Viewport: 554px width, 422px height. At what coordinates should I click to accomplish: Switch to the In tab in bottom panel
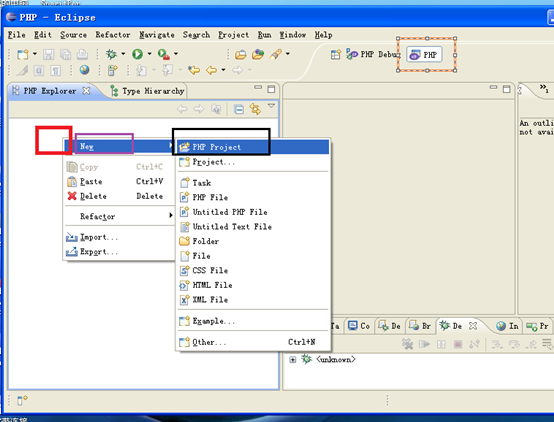click(x=507, y=326)
